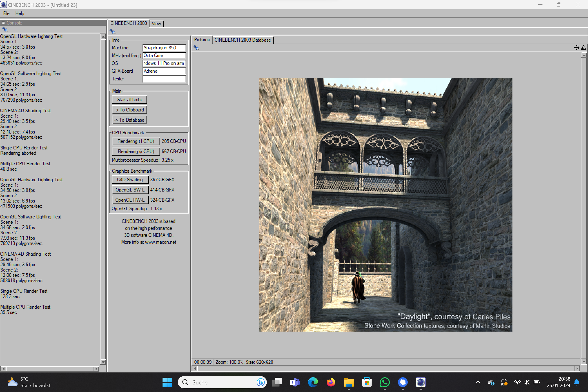Switch to CINEBENCH 2003 Database tab
Image resolution: width=588 pixels, height=392 pixels.
tap(242, 40)
